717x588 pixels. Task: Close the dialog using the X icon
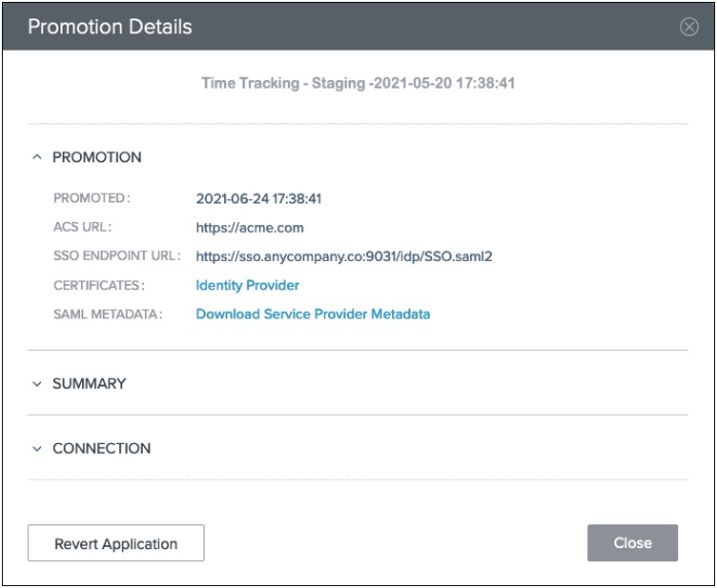(x=688, y=27)
